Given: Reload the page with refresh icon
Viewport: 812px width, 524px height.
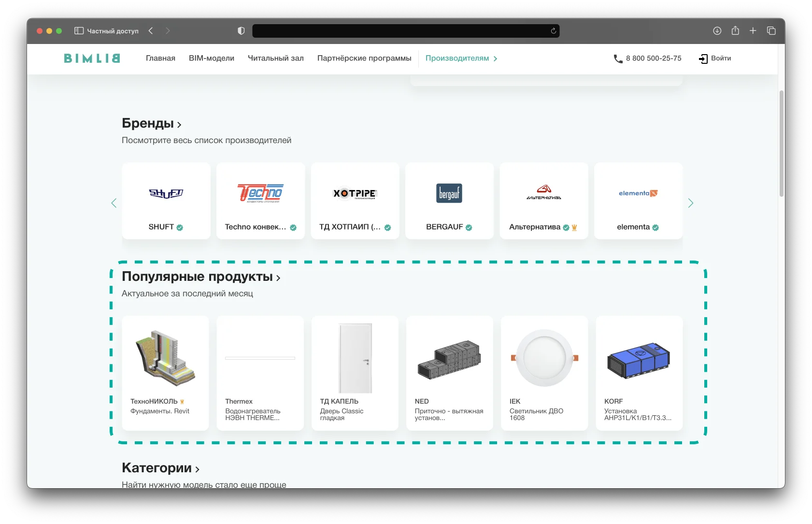Looking at the screenshot, I should tap(554, 30).
